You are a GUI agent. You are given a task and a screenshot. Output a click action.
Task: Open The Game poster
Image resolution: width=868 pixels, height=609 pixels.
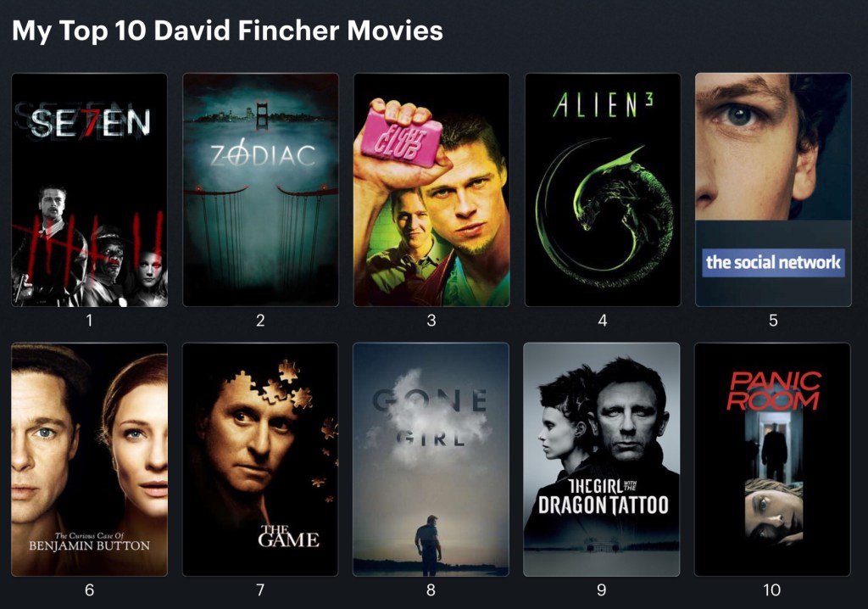pyautogui.click(x=260, y=460)
